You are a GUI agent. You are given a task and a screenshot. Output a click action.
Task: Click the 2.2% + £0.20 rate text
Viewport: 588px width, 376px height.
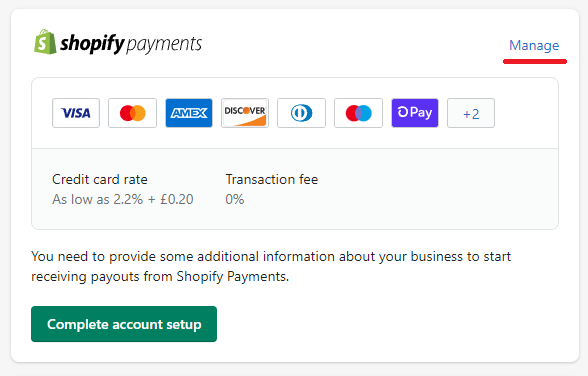[153, 199]
